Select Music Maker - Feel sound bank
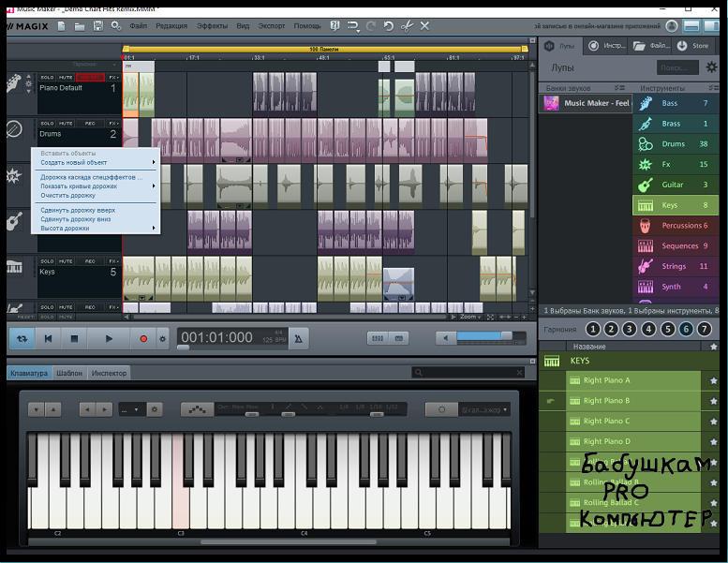Image resolution: width=728 pixels, height=563 pixels. [586, 103]
